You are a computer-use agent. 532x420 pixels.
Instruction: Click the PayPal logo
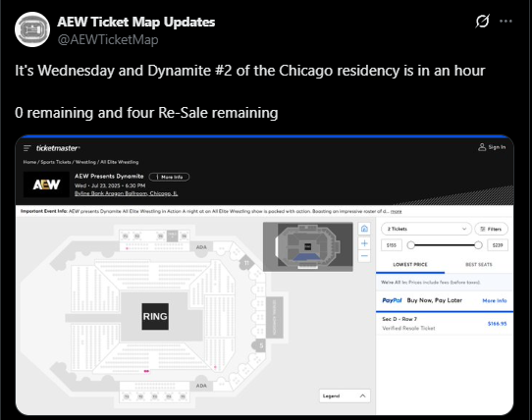(392, 300)
